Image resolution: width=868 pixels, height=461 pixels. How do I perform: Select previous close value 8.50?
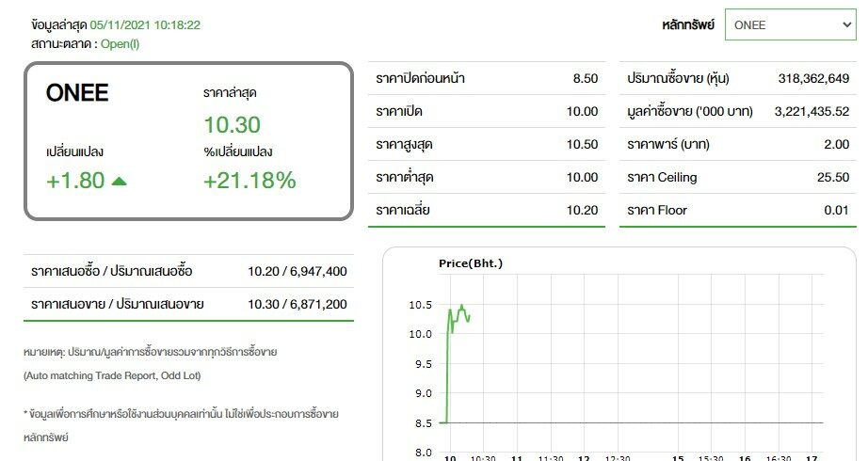[586, 79]
